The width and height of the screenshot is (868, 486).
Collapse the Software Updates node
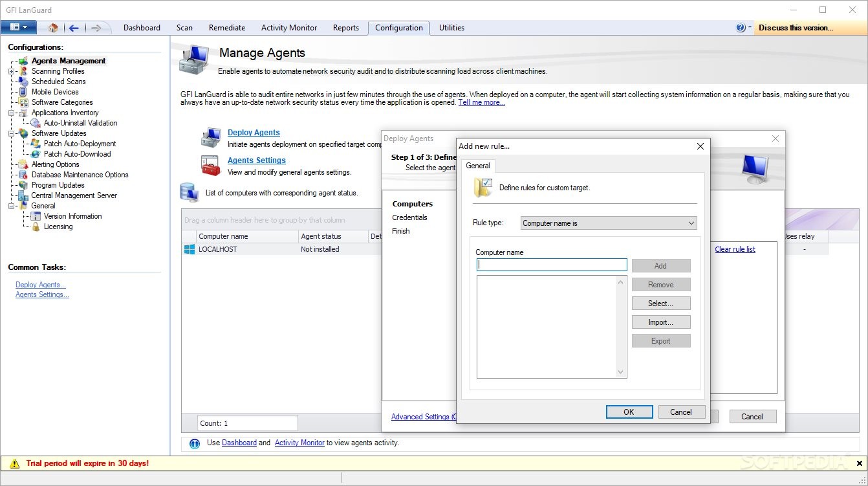tap(11, 133)
